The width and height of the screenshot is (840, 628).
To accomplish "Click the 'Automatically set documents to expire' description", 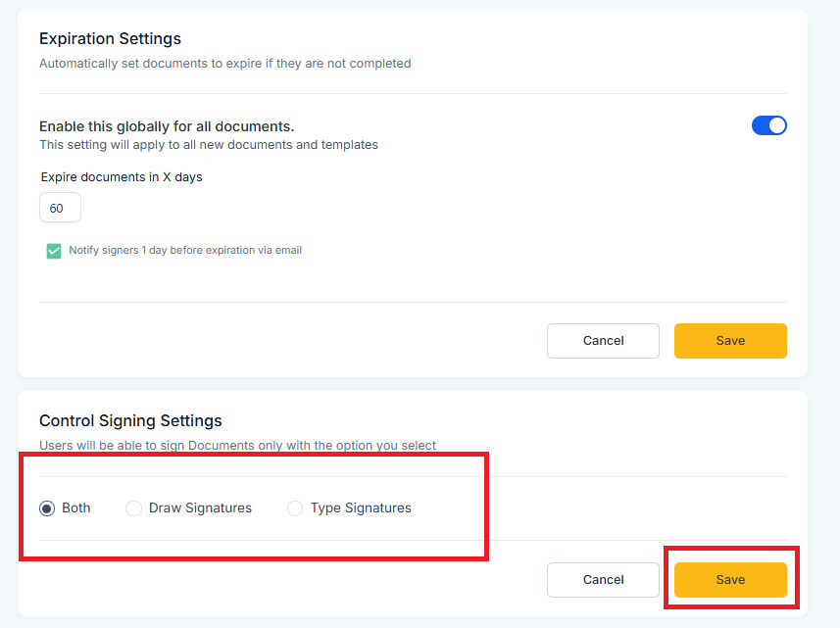I will [225, 63].
